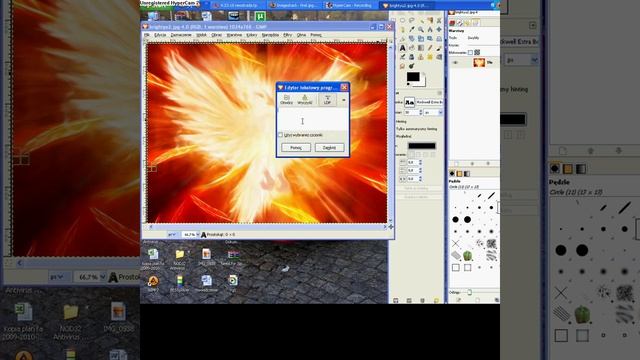Click Wyczyść clear icon in text editor

[x=305, y=100]
